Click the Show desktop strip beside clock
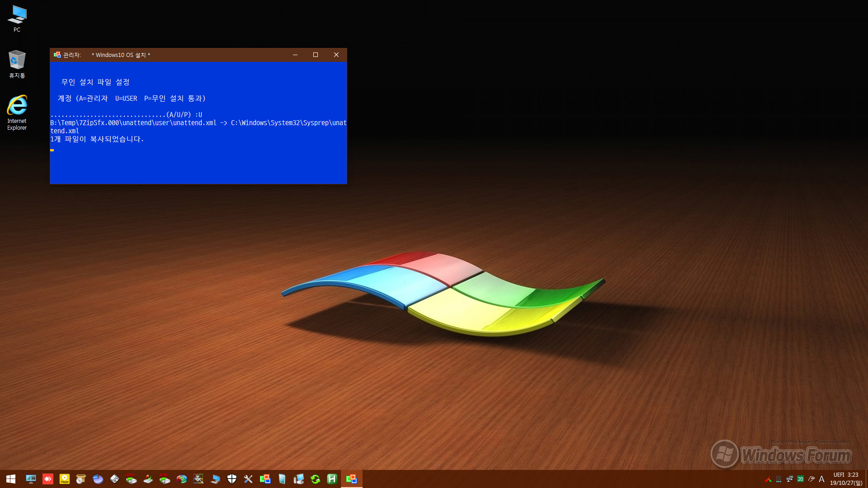The image size is (868, 488). pos(866,479)
